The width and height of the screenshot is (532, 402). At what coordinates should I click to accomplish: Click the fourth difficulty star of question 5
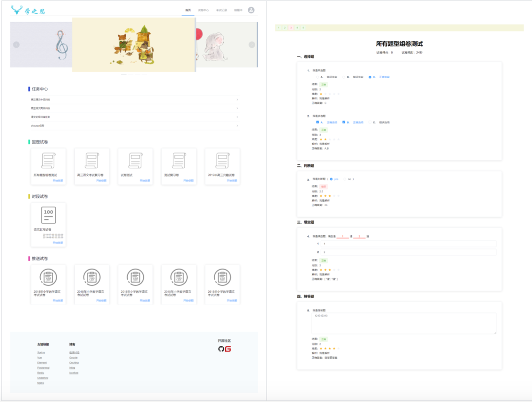pos(334,348)
